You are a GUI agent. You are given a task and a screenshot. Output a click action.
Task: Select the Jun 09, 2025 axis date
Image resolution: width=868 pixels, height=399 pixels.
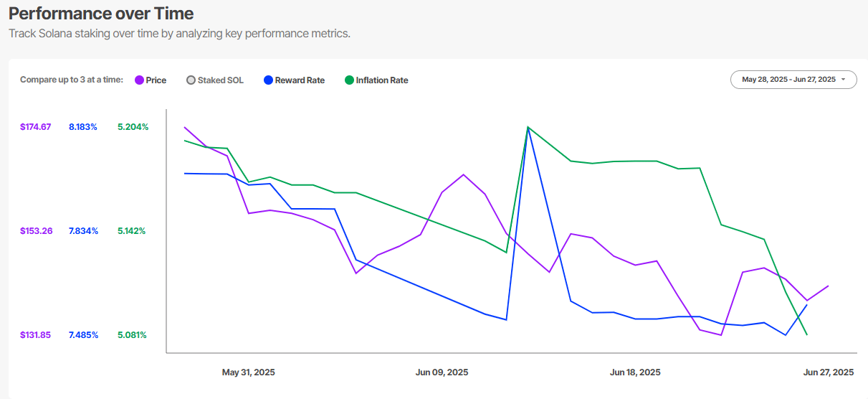[442, 372]
